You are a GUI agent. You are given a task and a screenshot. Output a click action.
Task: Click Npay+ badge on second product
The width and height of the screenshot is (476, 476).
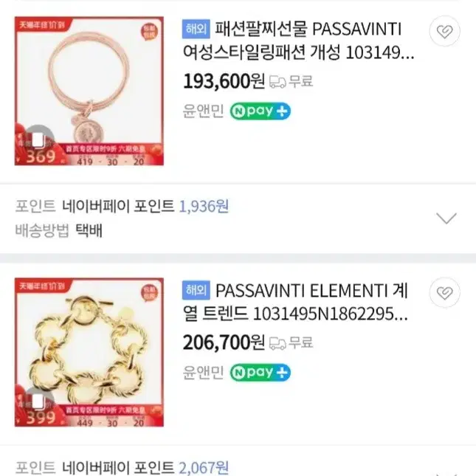click(261, 373)
